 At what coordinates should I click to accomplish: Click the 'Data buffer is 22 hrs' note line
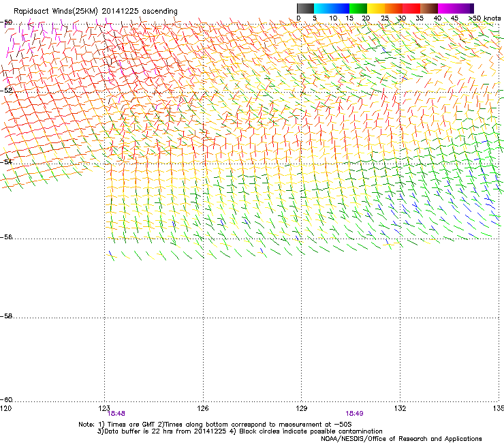click(240, 431)
